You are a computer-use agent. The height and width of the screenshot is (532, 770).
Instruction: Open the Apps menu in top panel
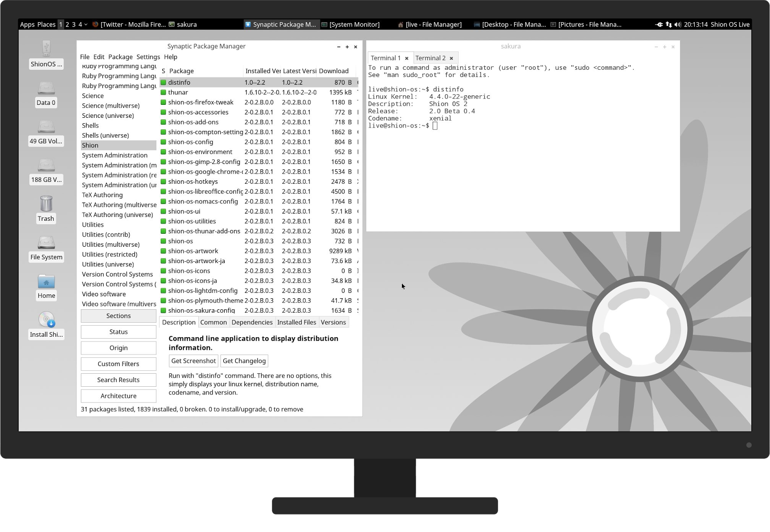pyautogui.click(x=27, y=25)
